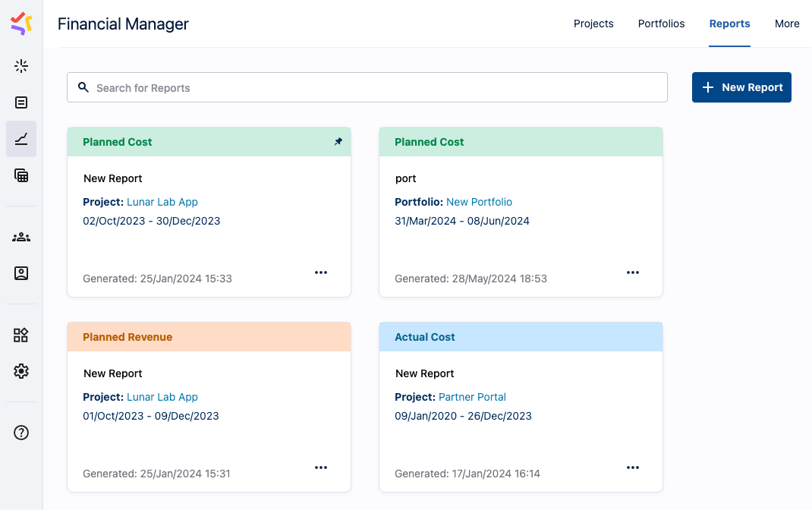Open options menu for Lunar Lab Planned Cost report
The width and height of the screenshot is (812, 510).
[x=321, y=272]
